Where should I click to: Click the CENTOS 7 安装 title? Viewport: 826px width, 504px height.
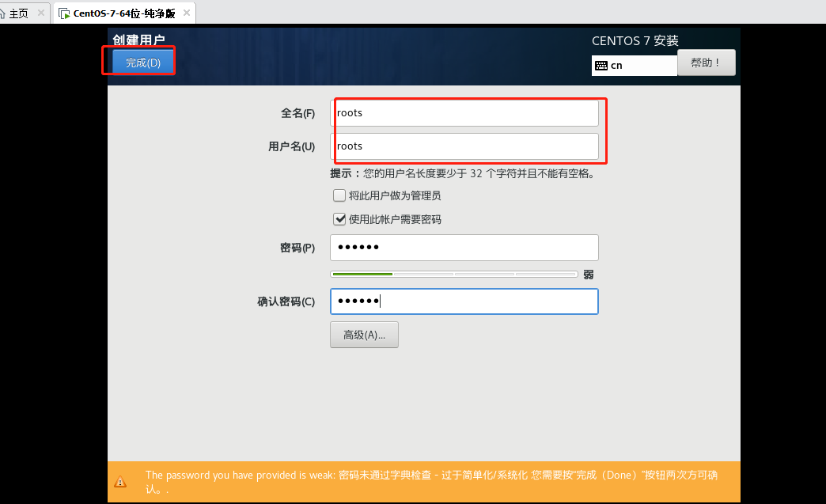coord(635,40)
